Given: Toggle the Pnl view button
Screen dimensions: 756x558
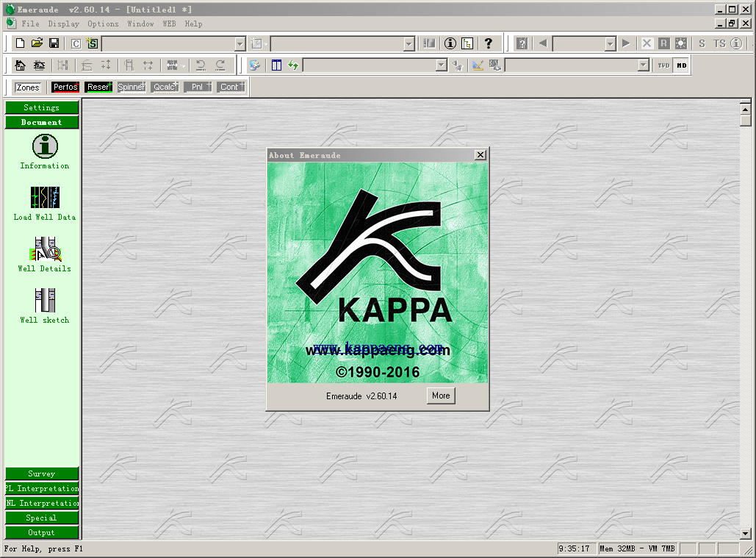Looking at the screenshot, I should [198, 87].
